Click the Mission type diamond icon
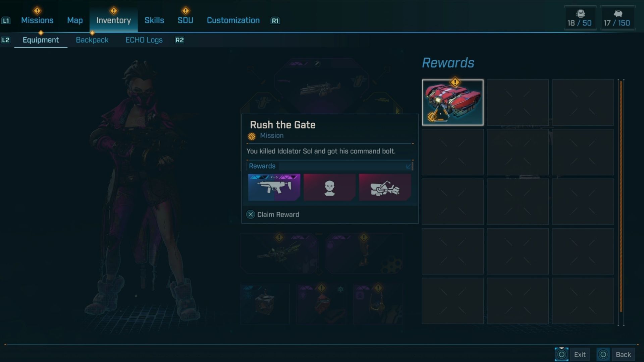The image size is (644, 362). tap(252, 136)
